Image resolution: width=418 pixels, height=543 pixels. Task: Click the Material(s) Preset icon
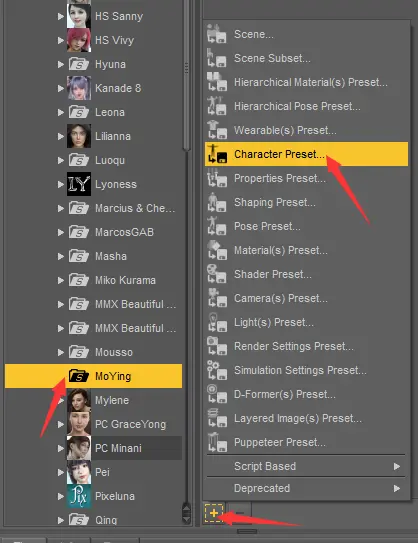point(216,250)
